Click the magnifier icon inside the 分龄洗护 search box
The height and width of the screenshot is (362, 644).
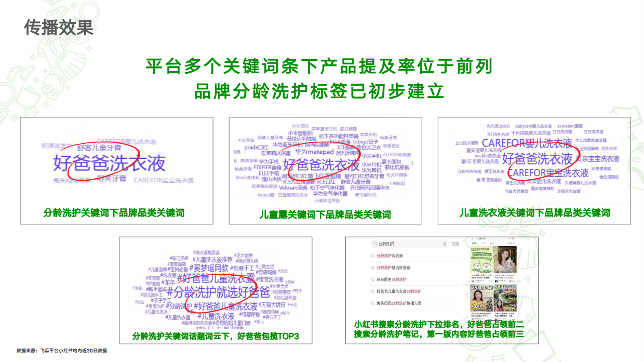tap(375, 244)
